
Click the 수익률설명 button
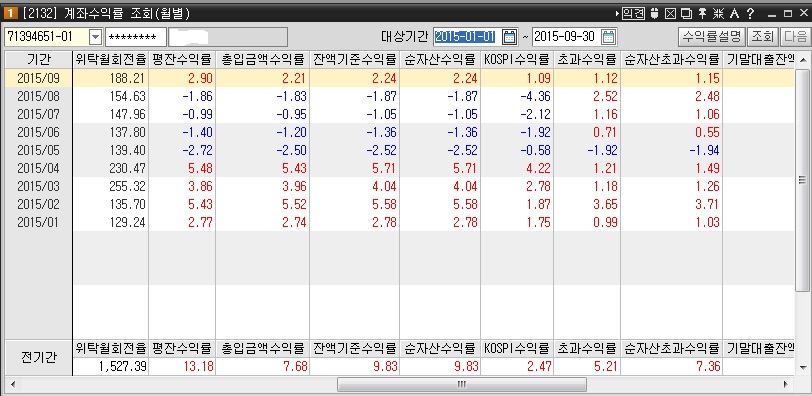click(x=712, y=36)
